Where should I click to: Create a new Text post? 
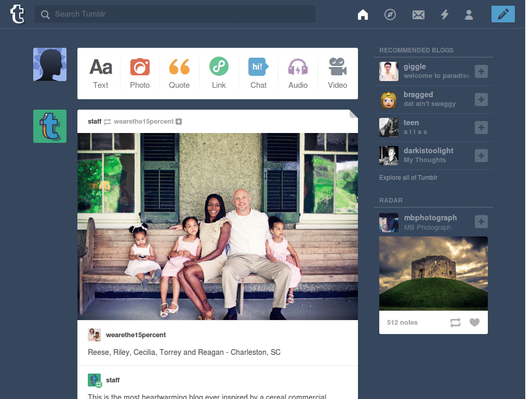[x=100, y=74]
